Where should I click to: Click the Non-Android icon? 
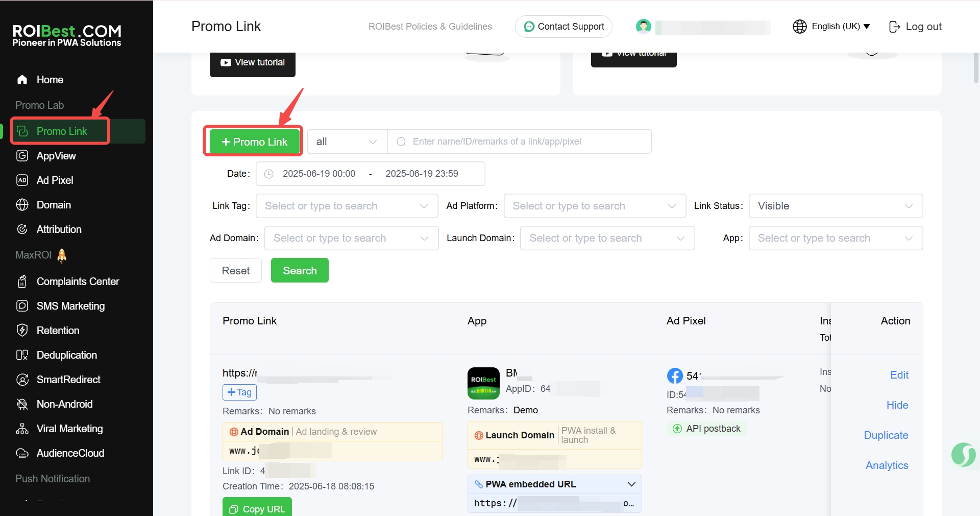(22, 404)
